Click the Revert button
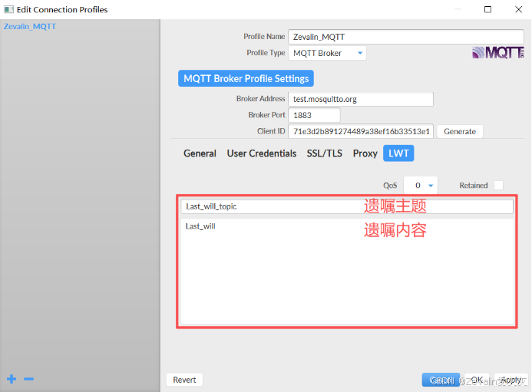Screen dimensions: 532x392 [184, 380]
